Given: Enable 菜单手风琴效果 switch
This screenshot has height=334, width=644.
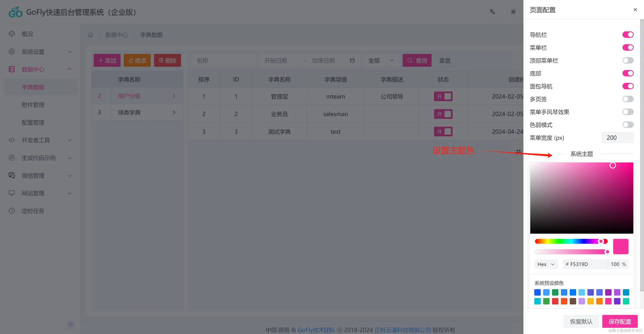Looking at the screenshot, I should 628,112.
